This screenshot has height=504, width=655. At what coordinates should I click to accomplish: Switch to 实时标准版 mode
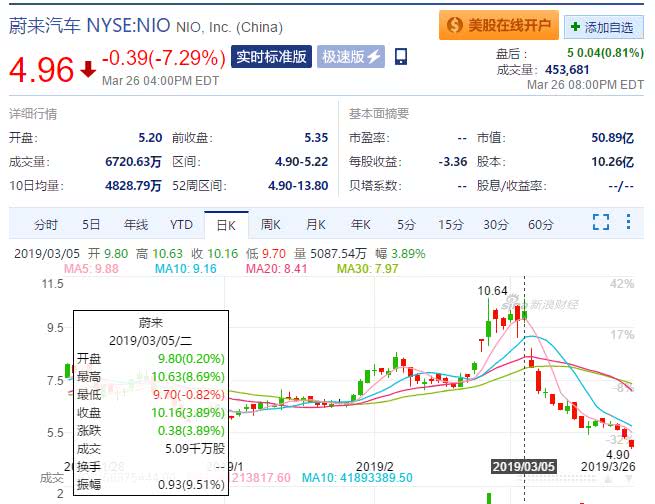[x=272, y=56]
